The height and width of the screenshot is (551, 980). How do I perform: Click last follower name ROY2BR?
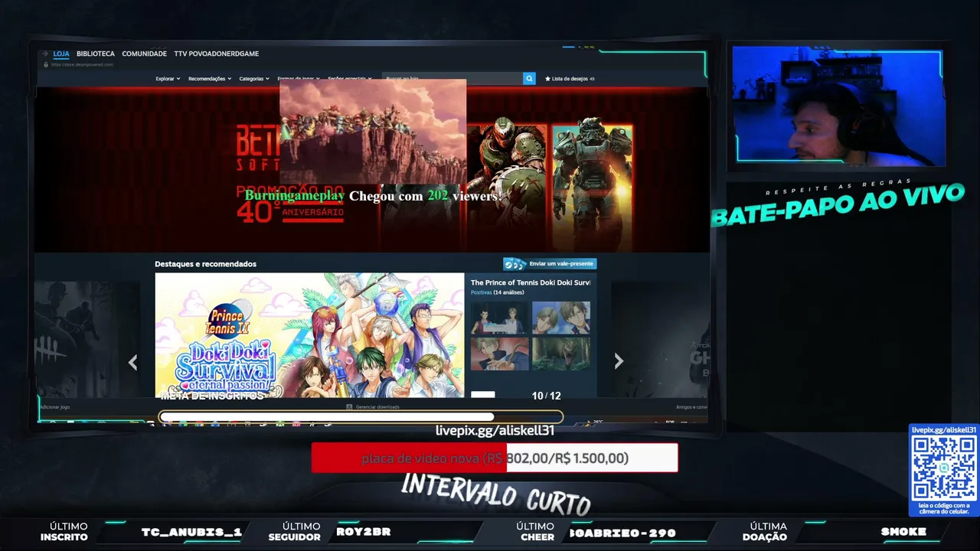point(364,532)
